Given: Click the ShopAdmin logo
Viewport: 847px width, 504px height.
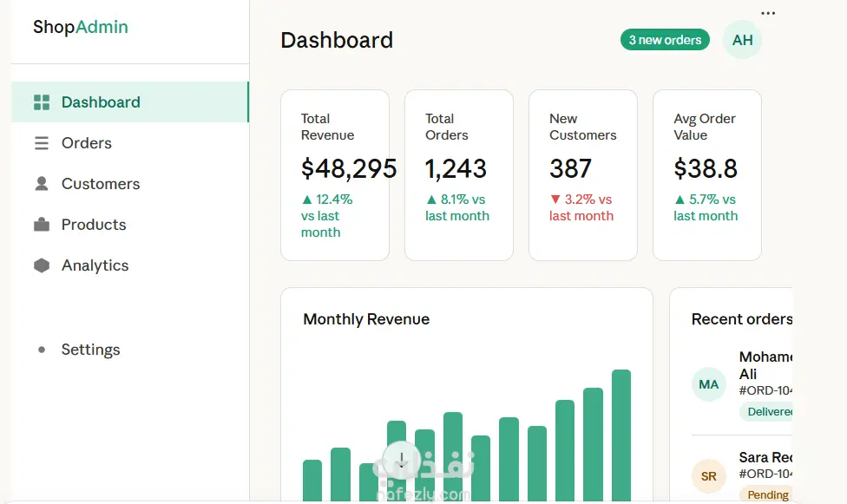Looking at the screenshot, I should (x=81, y=27).
